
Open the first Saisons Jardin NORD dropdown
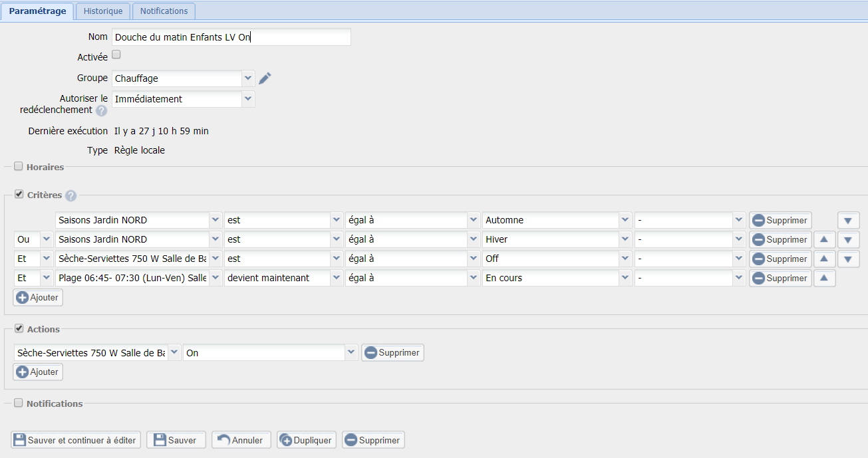pyautogui.click(x=216, y=220)
